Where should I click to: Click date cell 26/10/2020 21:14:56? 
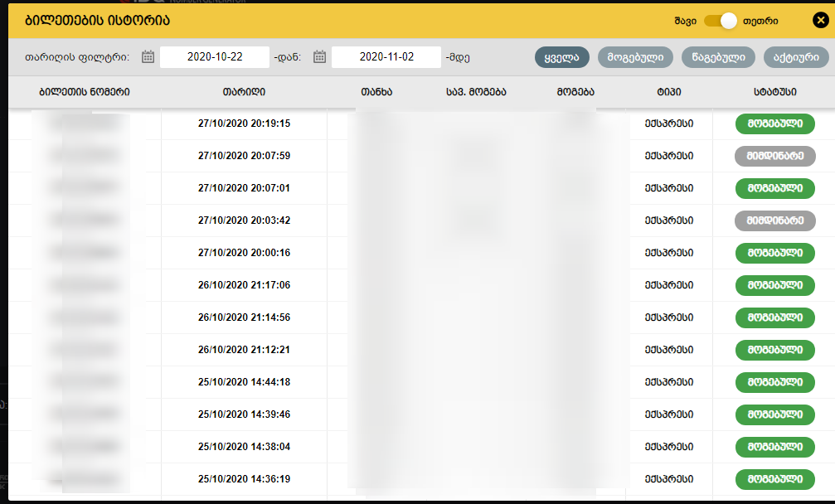pyautogui.click(x=244, y=317)
